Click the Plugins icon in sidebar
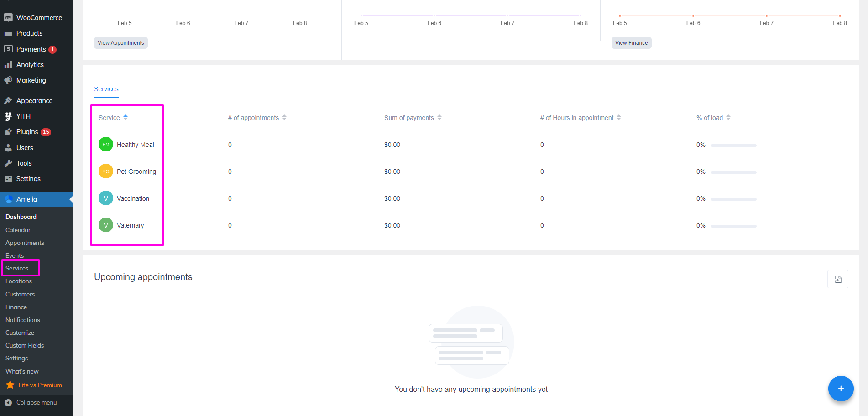The height and width of the screenshot is (416, 868). pos(8,132)
